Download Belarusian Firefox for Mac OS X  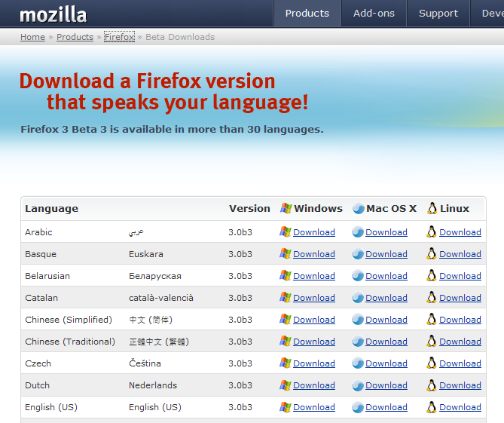[386, 276]
